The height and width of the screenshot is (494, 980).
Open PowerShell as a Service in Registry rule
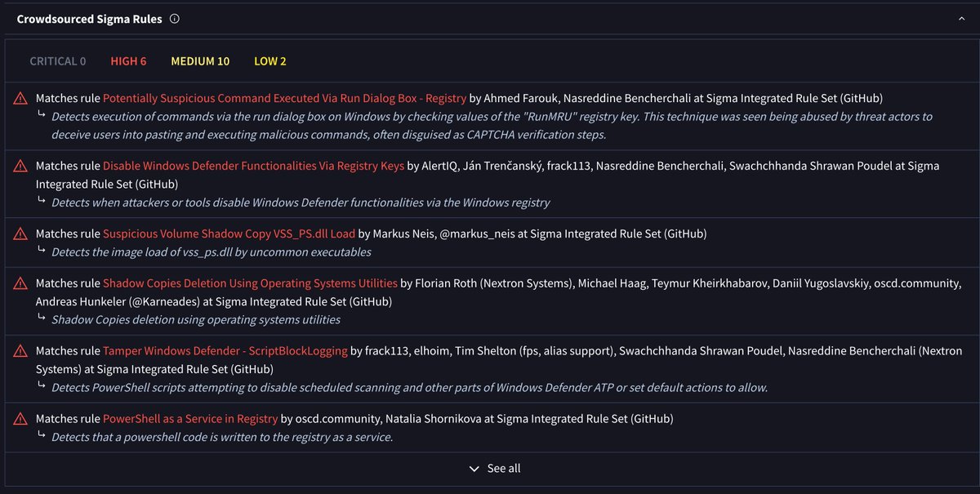click(190, 419)
